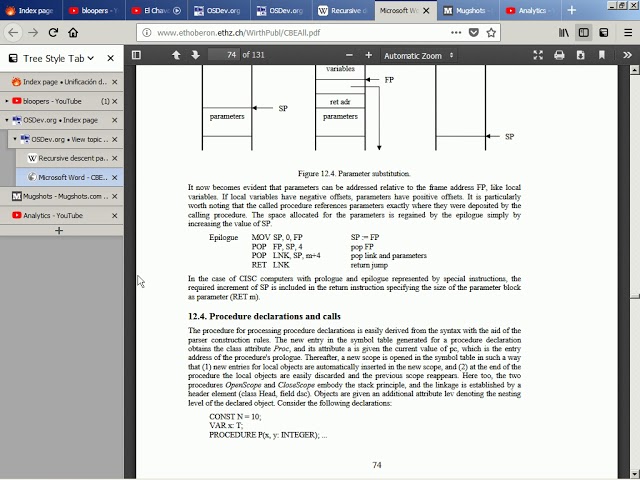Add new tab in sidebar
The width and height of the screenshot is (640, 480).
(59, 231)
